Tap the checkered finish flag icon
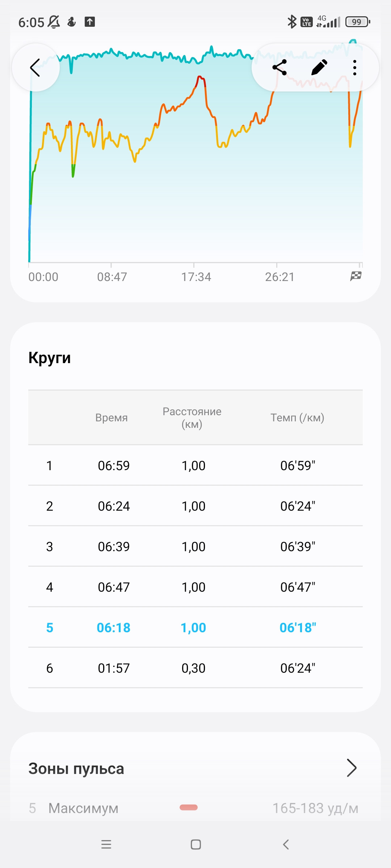The image size is (391, 868). pyautogui.click(x=356, y=276)
